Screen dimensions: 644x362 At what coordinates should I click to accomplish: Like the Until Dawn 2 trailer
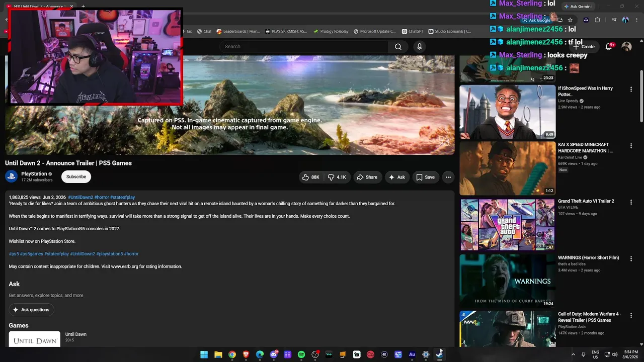(x=311, y=177)
